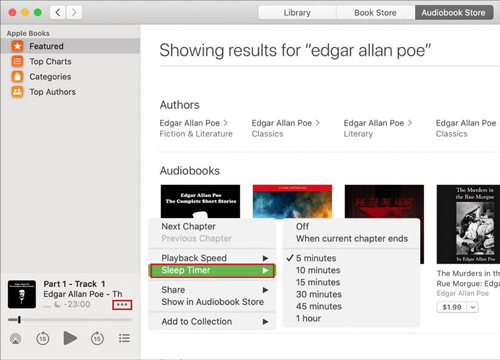Viewport: 500px width, 360px height.
Task: Select Top Authors in the sidebar
Action: tap(70, 92)
